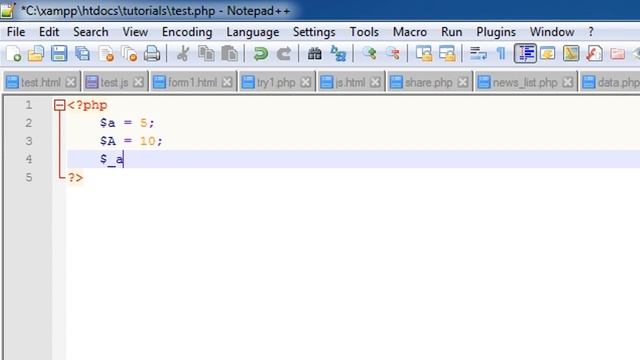Redo edit with gray arrow icon
This screenshot has height=360, width=640.
click(x=284, y=54)
